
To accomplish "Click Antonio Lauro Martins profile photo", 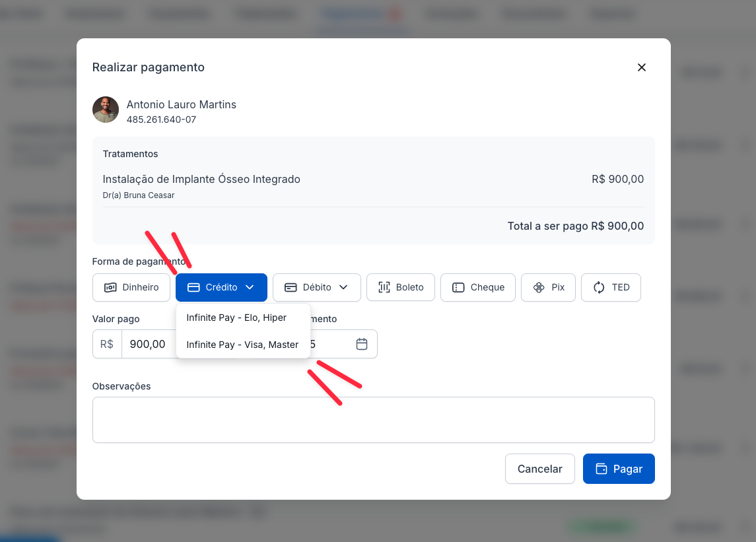I will (x=106, y=110).
